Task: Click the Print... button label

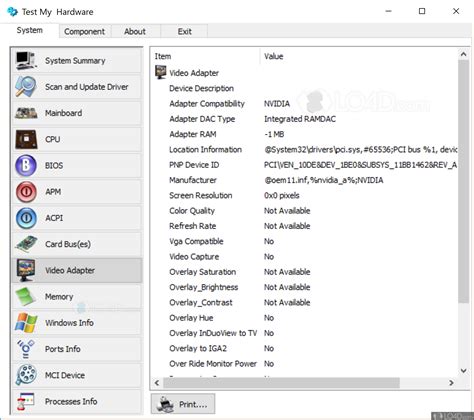Action: coord(193,404)
